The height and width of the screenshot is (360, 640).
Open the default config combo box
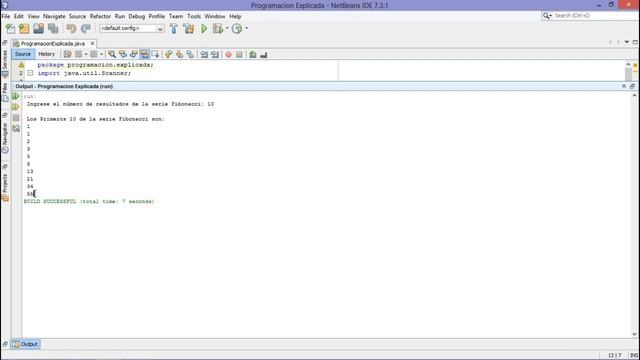[x=131, y=29]
